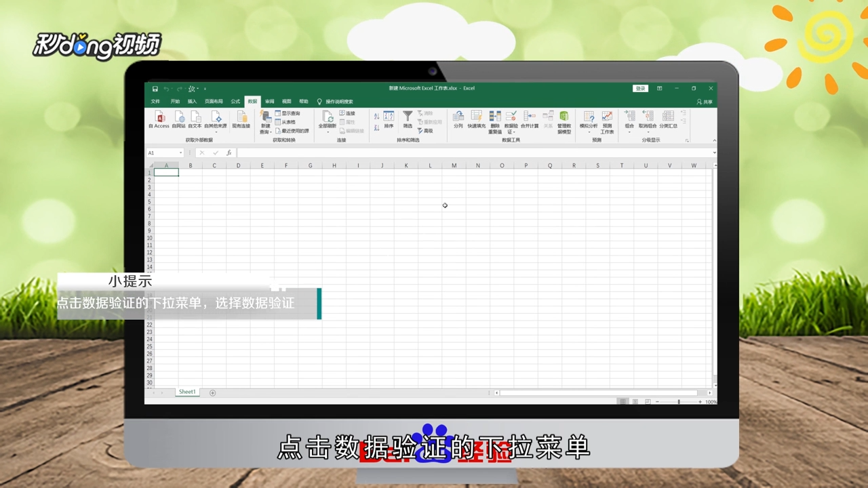Select the 分类汇总 (Subtotal) icon
868x488 pixels.
(668, 119)
